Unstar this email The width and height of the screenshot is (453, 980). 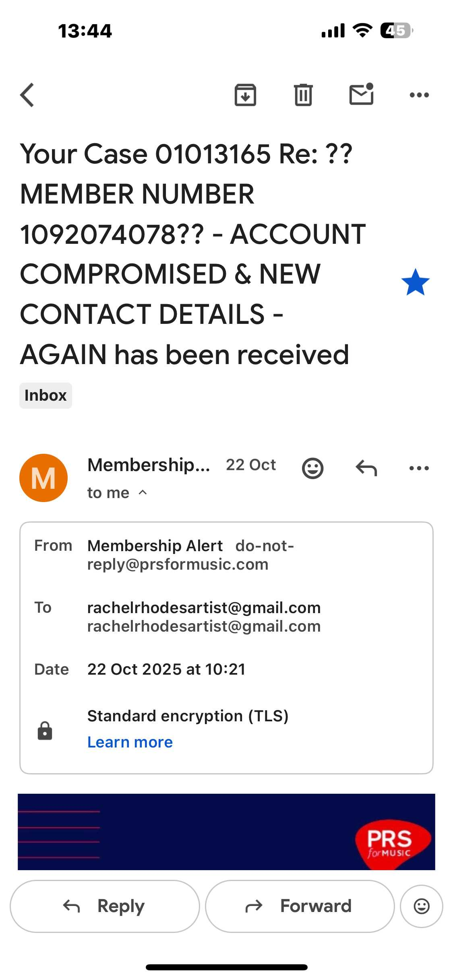click(415, 282)
